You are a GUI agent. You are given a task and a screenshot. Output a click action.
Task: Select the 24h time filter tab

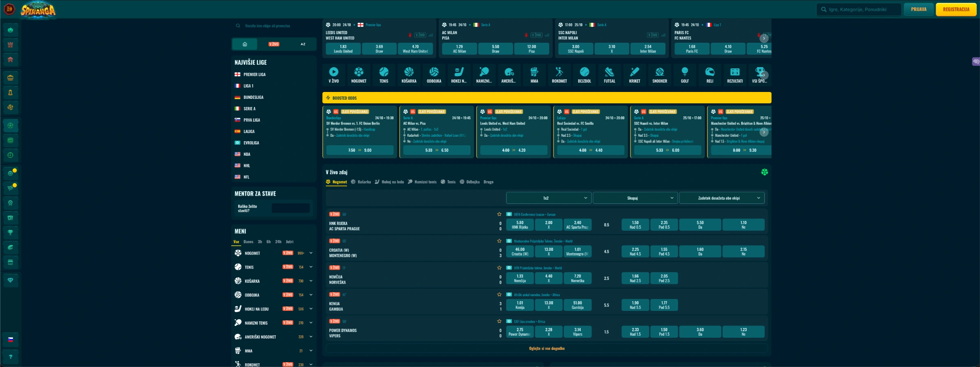click(278, 242)
